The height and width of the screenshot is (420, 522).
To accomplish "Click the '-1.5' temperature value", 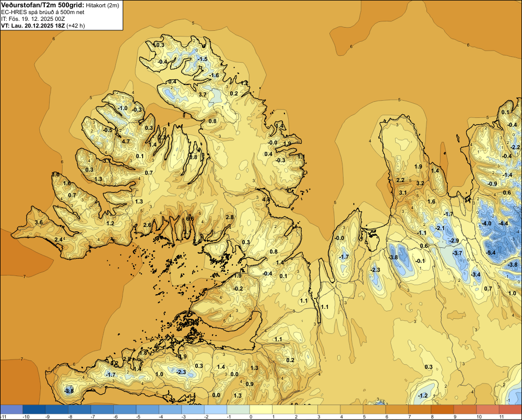I will (x=203, y=59).
